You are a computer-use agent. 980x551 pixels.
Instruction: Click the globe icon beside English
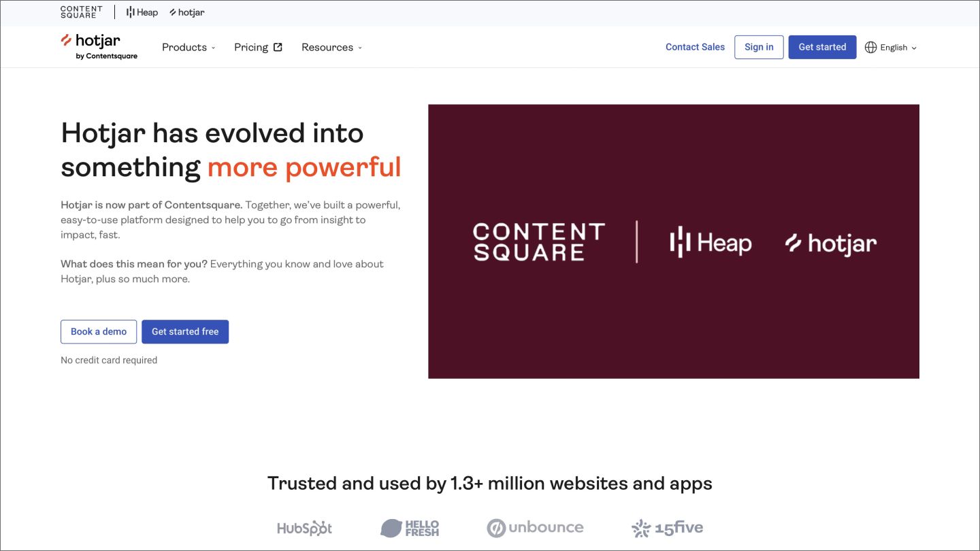[871, 47]
